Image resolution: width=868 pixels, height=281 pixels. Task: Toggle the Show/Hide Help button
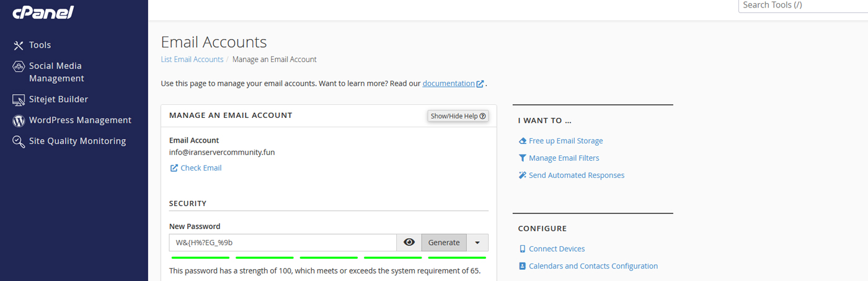click(x=458, y=116)
